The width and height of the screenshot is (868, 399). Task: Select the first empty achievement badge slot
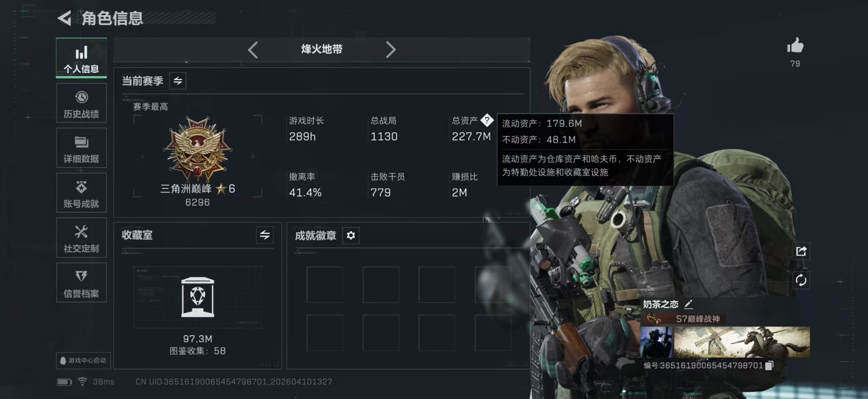(325, 285)
